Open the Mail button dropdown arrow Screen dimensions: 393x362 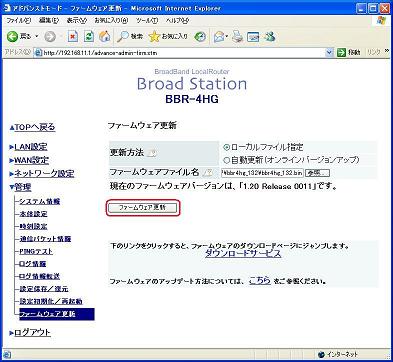pos(227,37)
